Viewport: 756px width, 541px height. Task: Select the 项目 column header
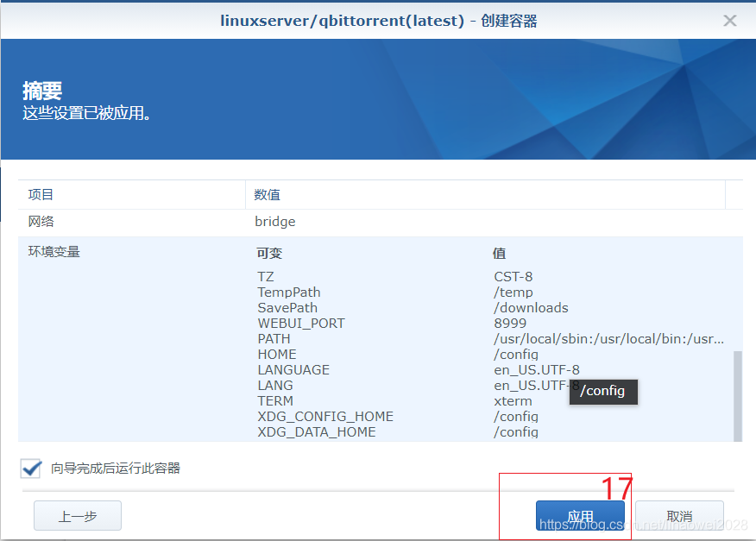(x=132, y=195)
